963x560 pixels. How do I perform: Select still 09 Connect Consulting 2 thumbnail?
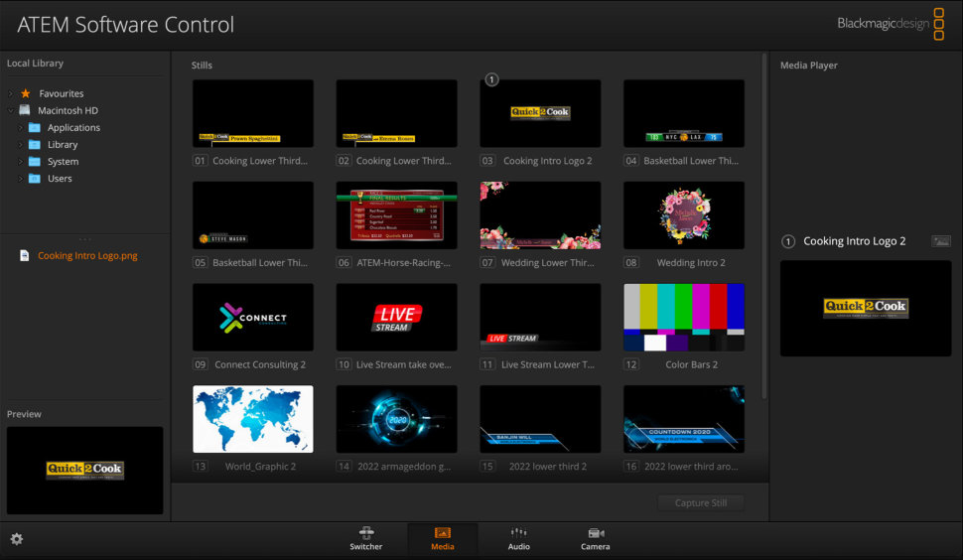point(253,318)
